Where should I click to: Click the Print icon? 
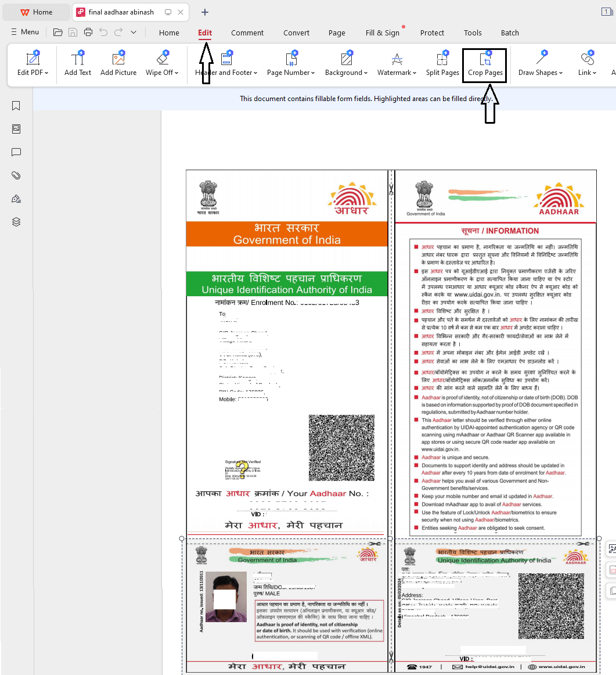coord(88,33)
